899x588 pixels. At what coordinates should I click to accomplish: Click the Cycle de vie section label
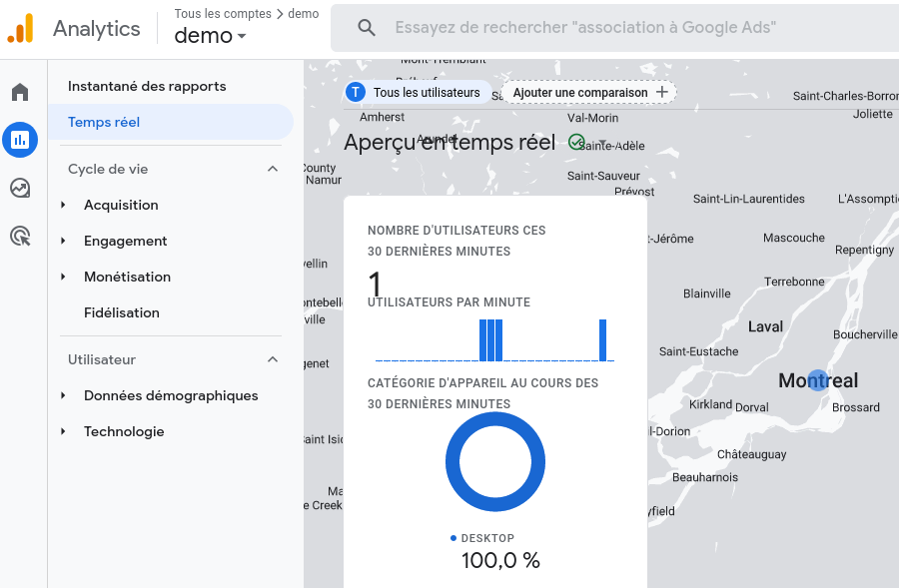tap(108, 169)
